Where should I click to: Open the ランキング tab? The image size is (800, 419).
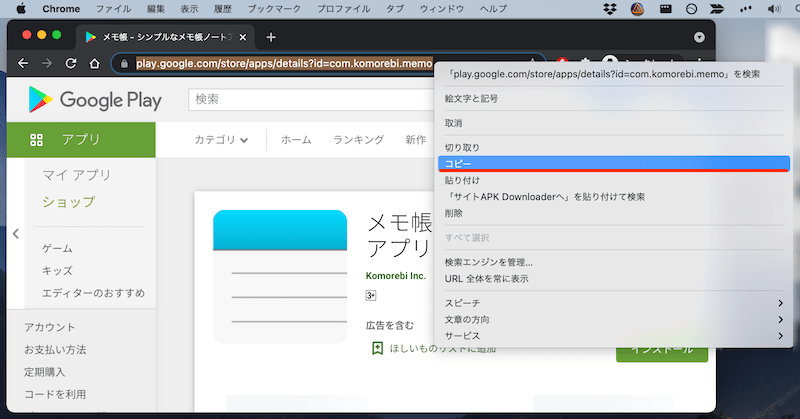358,140
